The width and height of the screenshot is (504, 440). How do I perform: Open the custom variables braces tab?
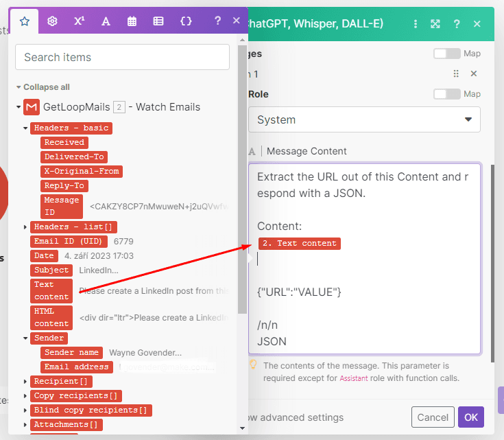(186, 21)
